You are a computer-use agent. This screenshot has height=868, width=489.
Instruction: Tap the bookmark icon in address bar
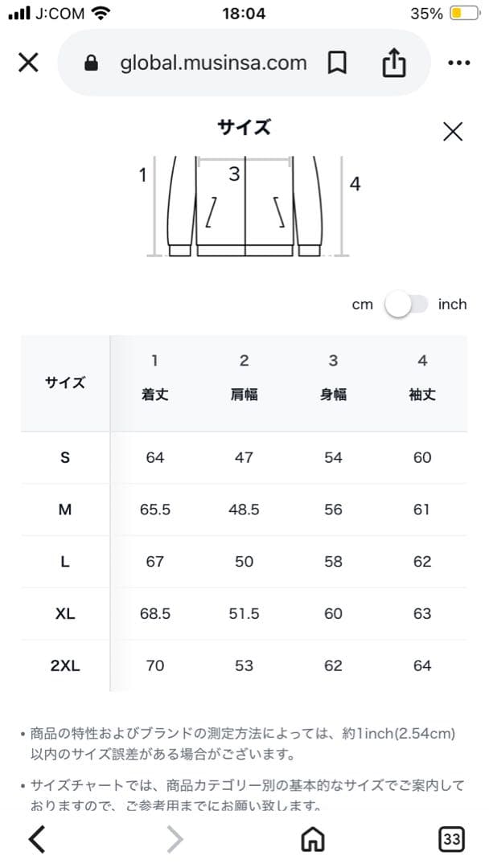pos(338,63)
